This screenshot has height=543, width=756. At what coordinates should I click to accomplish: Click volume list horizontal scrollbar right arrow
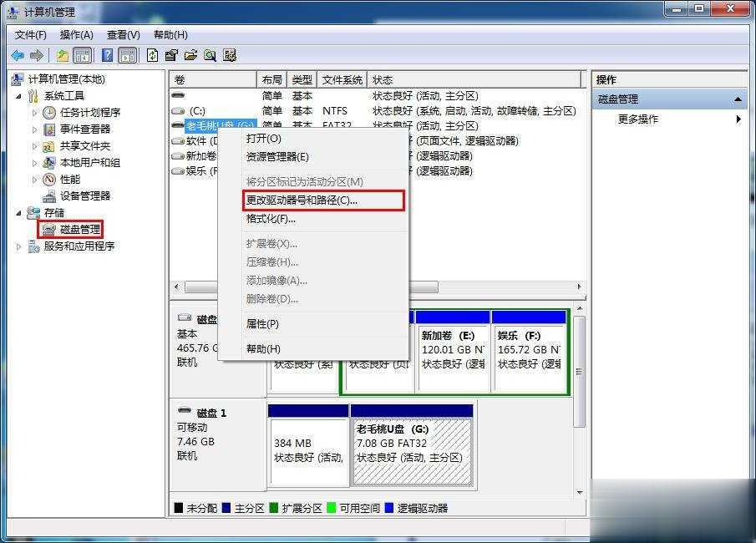[579, 287]
